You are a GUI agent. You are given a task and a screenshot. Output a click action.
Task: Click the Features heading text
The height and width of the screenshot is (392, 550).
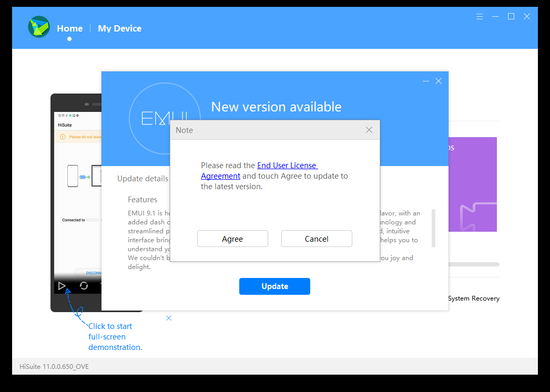tap(142, 200)
